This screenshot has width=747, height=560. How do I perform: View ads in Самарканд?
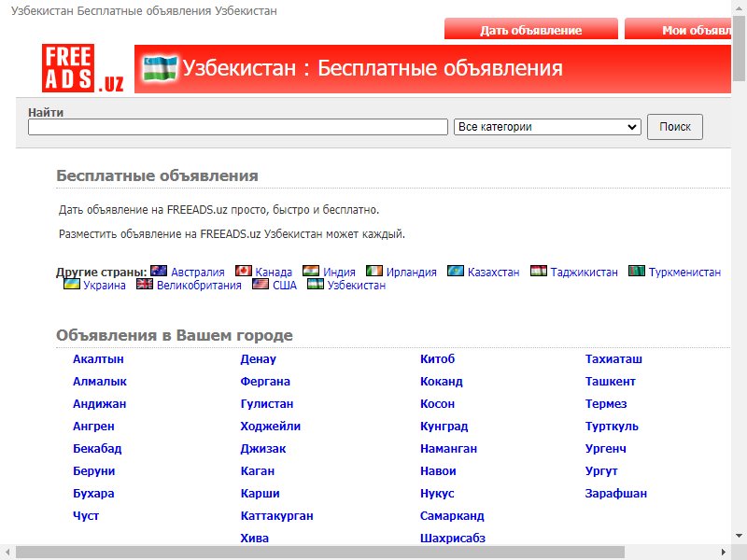coord(452,516)
